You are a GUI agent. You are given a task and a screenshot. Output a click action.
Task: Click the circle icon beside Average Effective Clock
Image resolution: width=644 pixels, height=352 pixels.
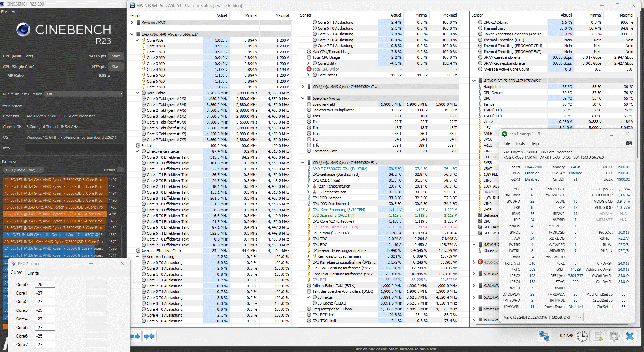point(138,251)
